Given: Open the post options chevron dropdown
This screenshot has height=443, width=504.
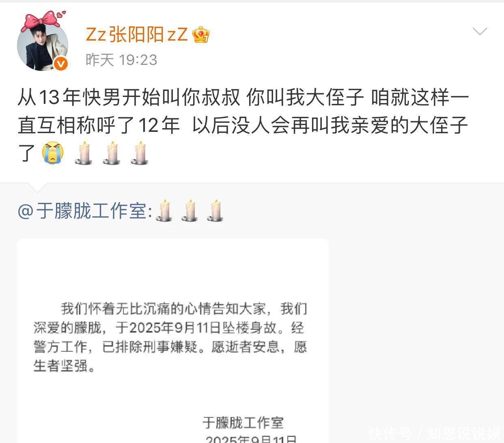Looking at the screenshot, I should [x=480, y=32].
